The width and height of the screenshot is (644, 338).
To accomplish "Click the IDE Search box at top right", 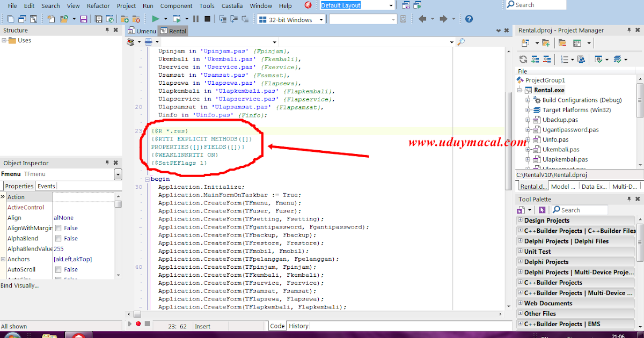I will click(x=536, y=5).
